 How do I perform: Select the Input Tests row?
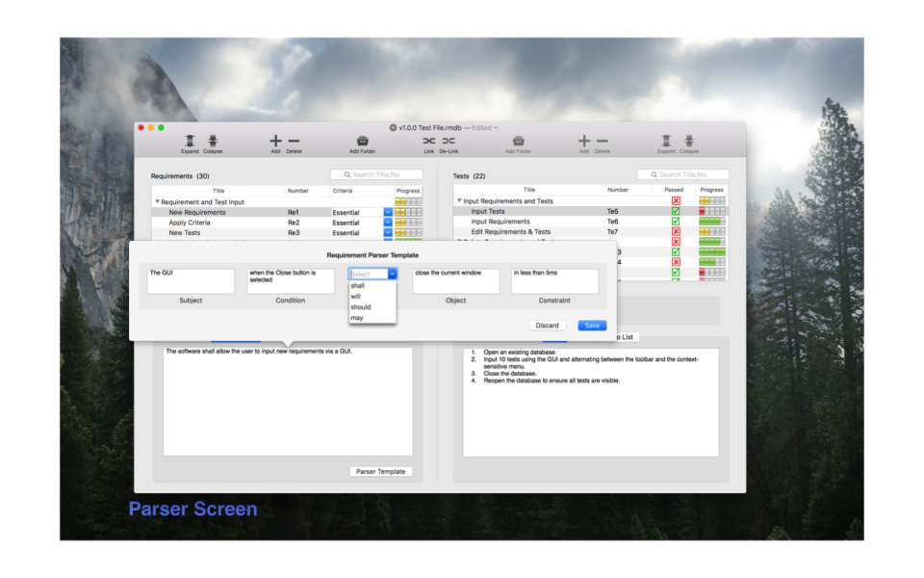591,211
